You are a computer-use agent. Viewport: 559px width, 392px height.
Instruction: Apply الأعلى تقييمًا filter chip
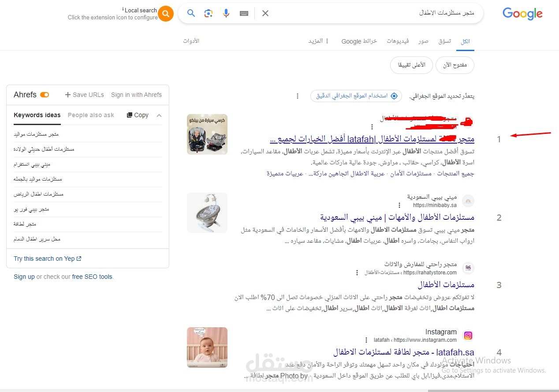(411, 65)
